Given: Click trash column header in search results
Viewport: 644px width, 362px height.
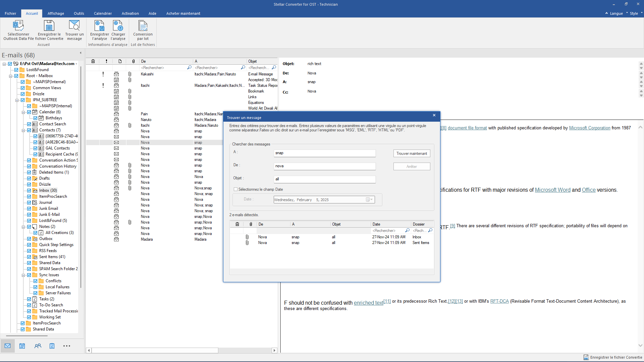Looking at the screenshot, I should point(237,224).
